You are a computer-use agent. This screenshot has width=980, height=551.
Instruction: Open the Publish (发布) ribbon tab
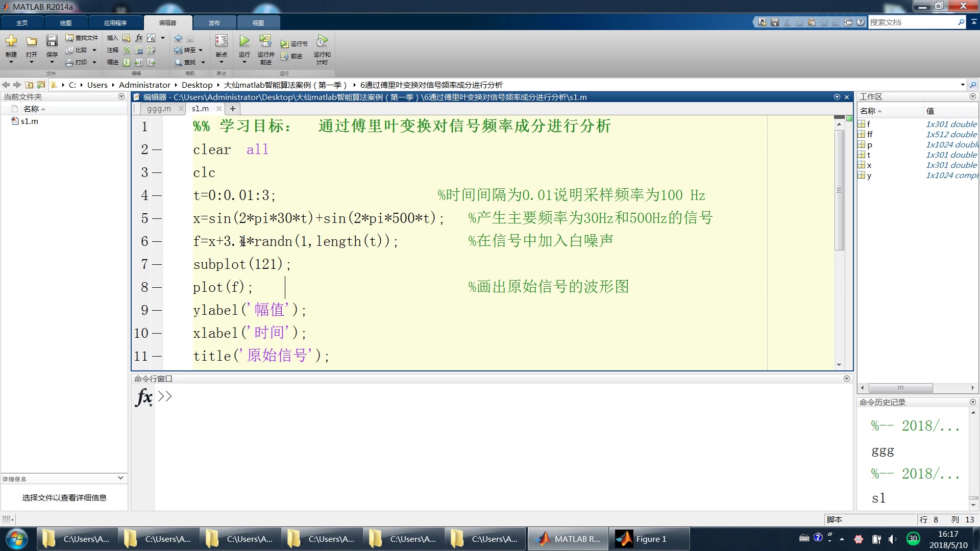214,23
